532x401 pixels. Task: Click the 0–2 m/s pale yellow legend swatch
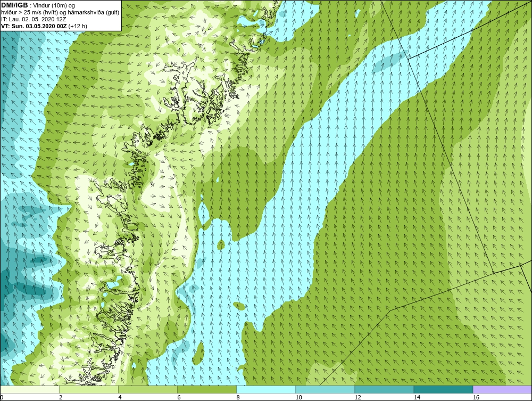[x=30, y=389]
